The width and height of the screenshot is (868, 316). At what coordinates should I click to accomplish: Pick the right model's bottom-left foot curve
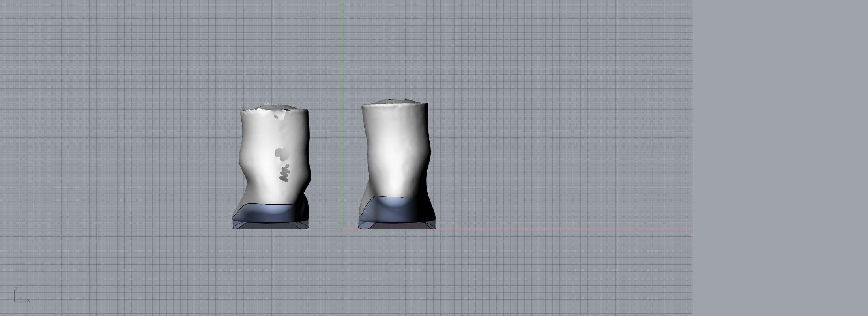click(364, 226)
